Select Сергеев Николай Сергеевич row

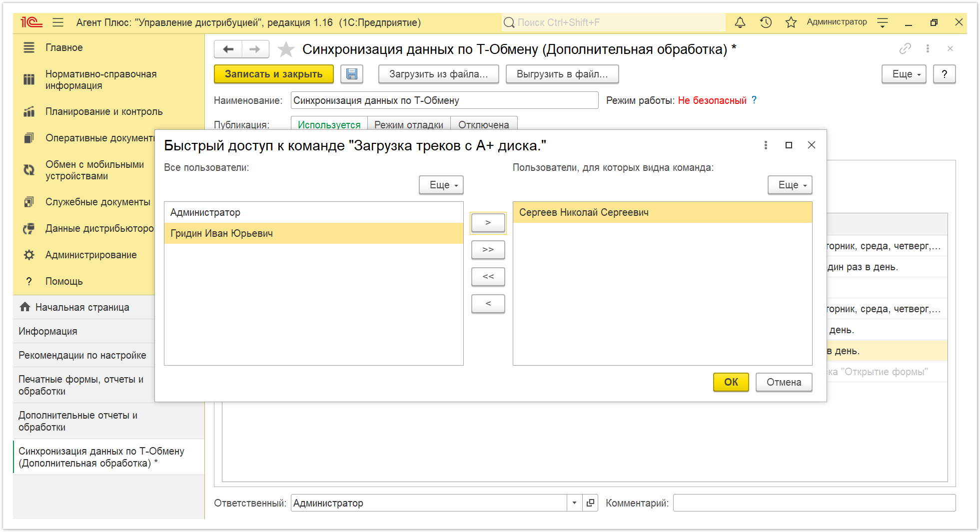[663, 212]
